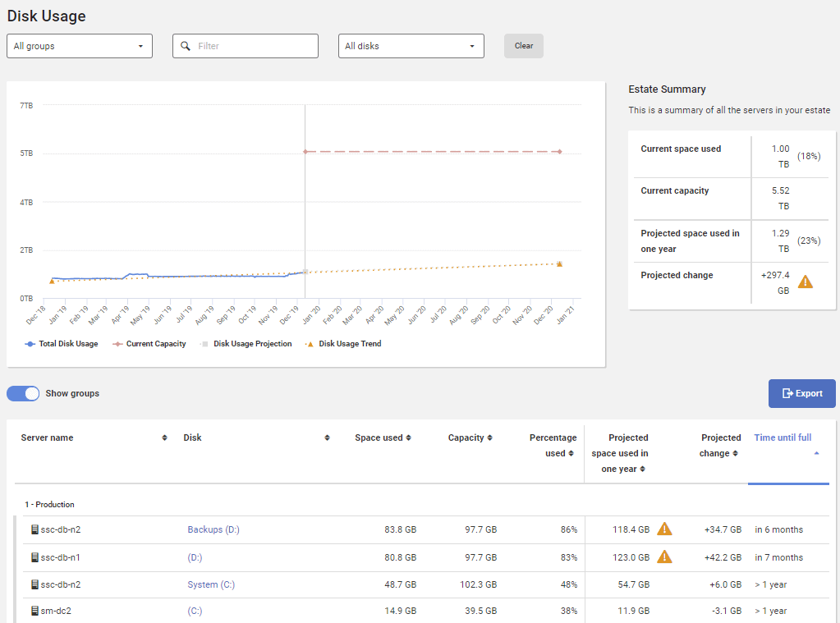
Task: Open the All disks dropdown
Action: click(x=411, y=46)
